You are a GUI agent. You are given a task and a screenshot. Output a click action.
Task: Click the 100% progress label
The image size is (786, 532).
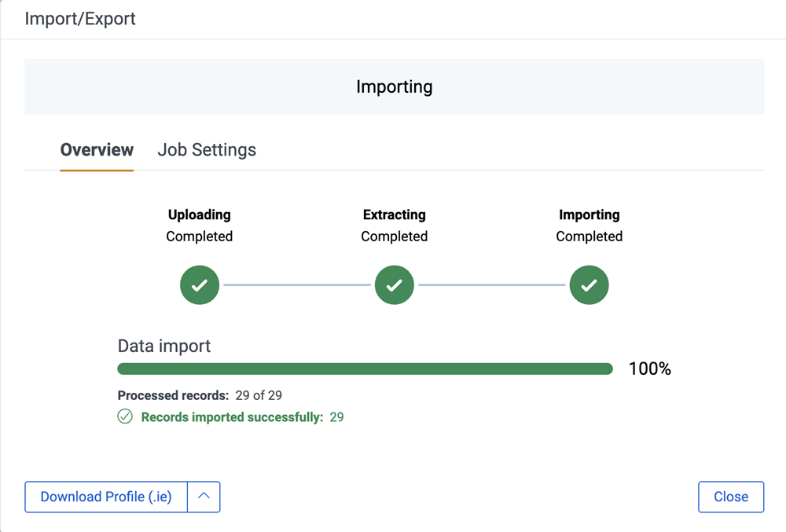pyautogui.click(x=650, y=368)
